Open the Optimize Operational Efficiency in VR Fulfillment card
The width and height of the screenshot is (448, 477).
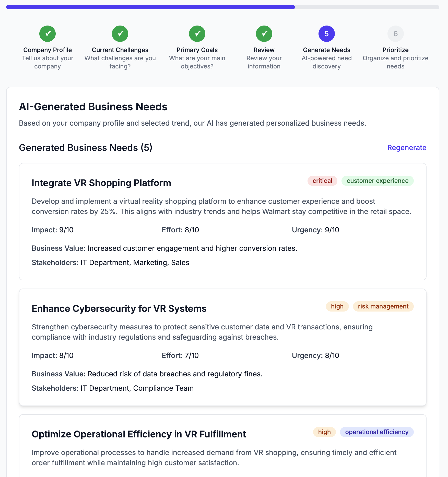coord(139,434)
